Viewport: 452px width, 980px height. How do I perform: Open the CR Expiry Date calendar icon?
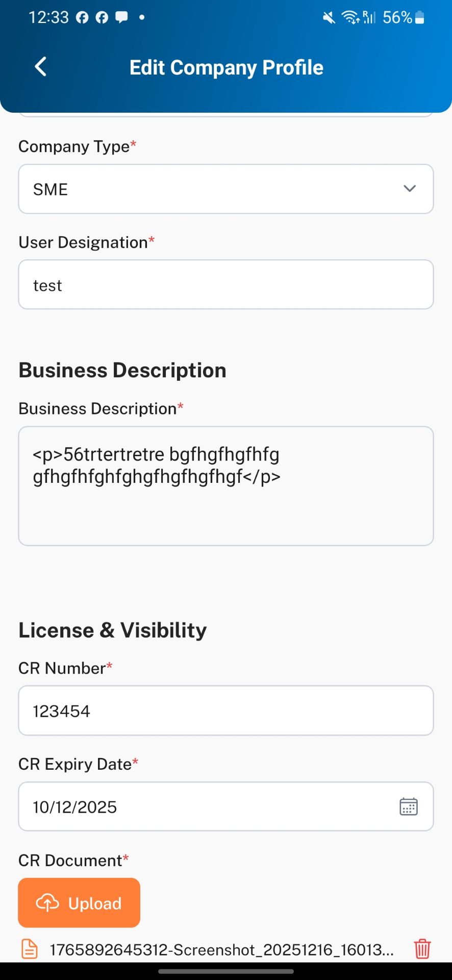point(408,806)
